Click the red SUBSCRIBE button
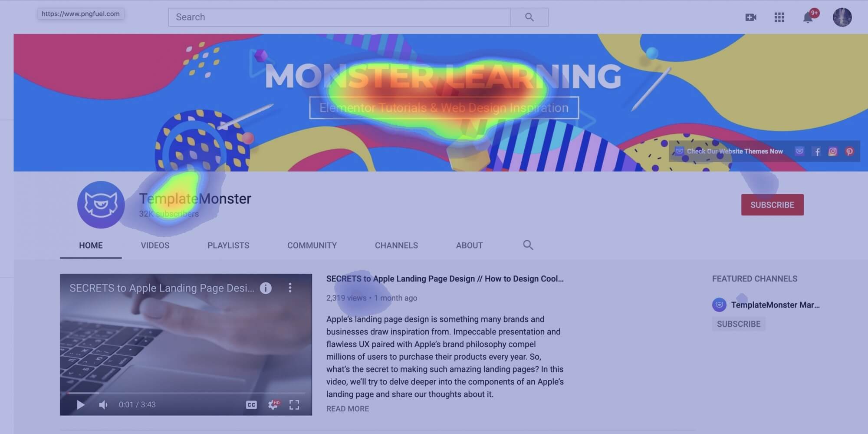The height and width of the screenshot is (434, 868). point(772,205)
